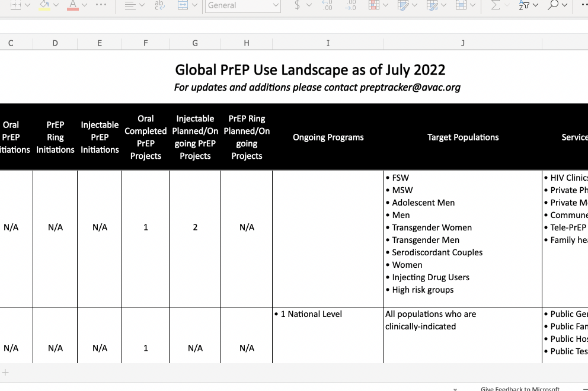Open the Alignment dropdown arrow
The image size is (588, 391).
coord(142,5)
